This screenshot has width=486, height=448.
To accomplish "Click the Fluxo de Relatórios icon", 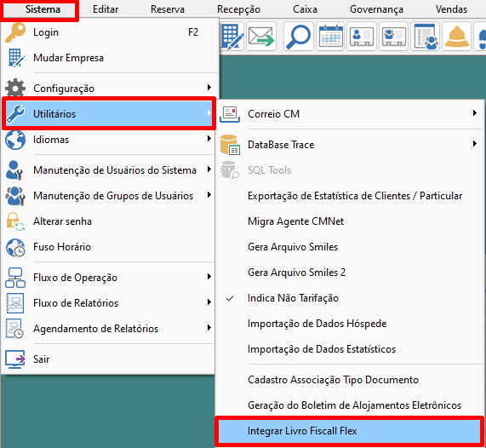I will (x=14, y=303).
